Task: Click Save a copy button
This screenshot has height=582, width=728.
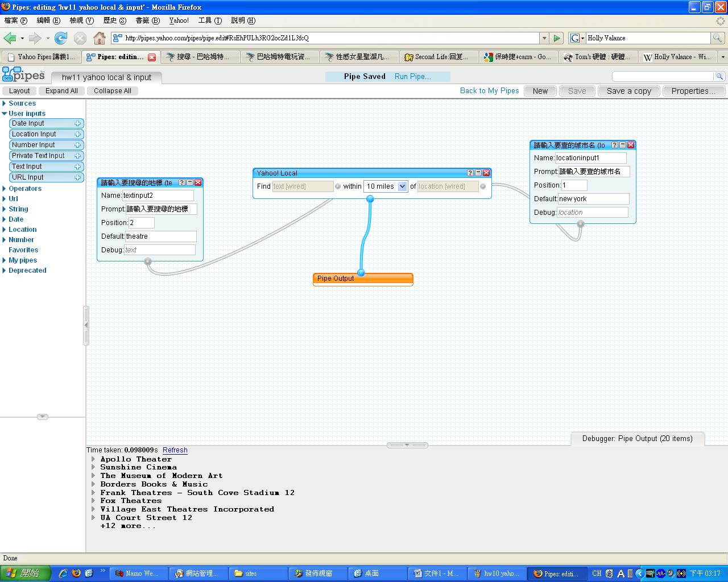Action: [628, 91]
